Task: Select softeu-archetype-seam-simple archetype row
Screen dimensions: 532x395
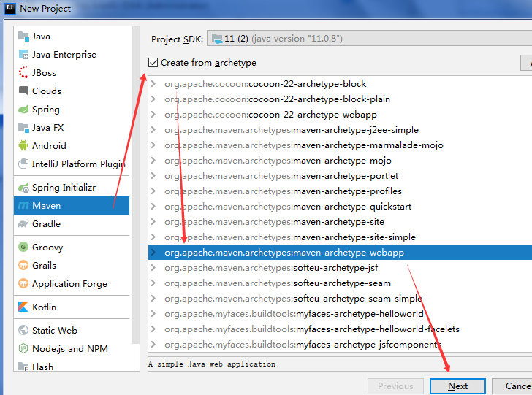Action: click(340, 299)
